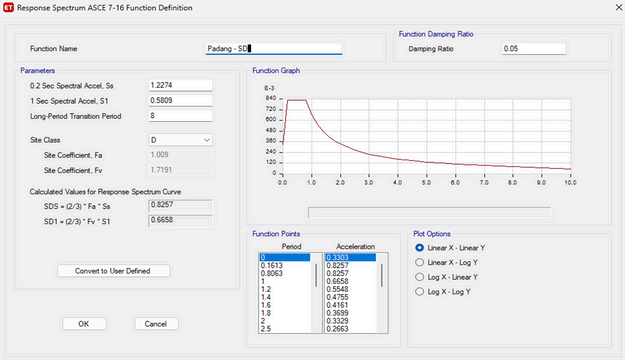Select period value 0 in the Period list
The width and height of the screenshot is (625, 360).
pos(285,258)
